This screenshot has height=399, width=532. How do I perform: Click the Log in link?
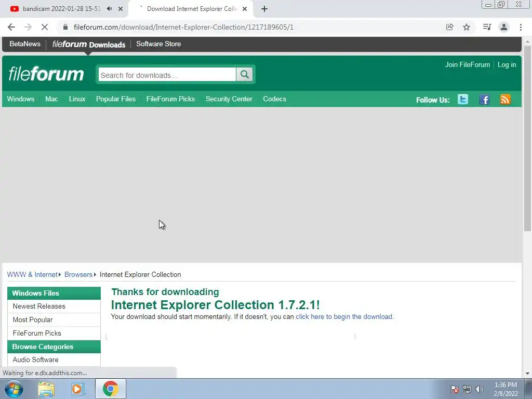click(507, 64)
